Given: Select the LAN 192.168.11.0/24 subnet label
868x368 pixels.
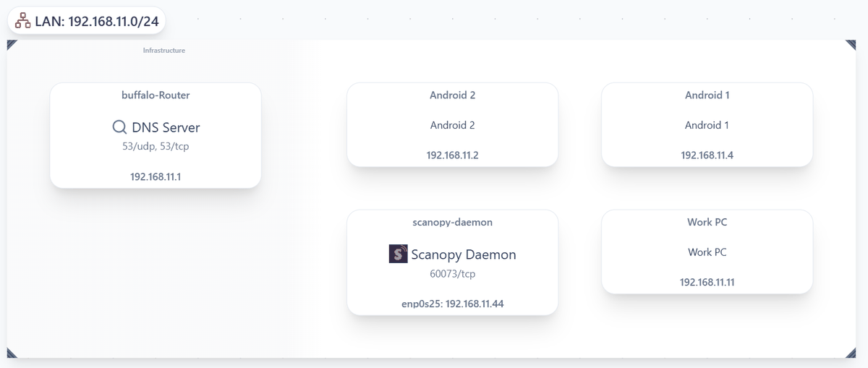Looking at the screenshot, I should 96,21.
